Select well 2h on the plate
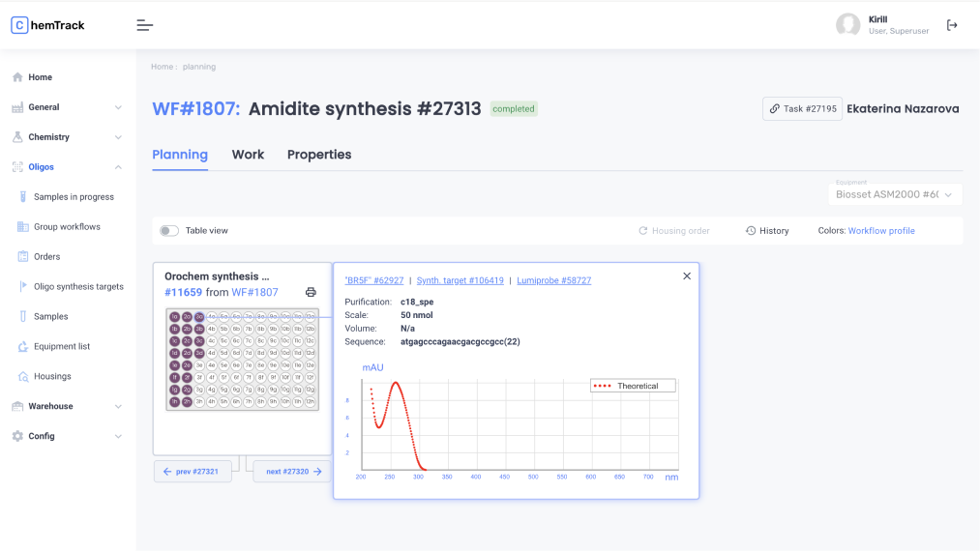 point(187,402)
